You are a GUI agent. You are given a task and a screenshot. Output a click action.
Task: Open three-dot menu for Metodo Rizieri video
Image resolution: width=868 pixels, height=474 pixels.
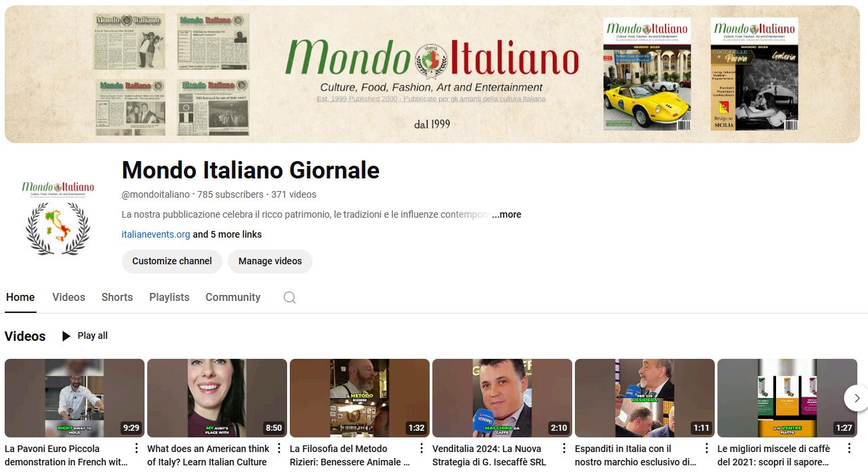(x=422, y=448)
